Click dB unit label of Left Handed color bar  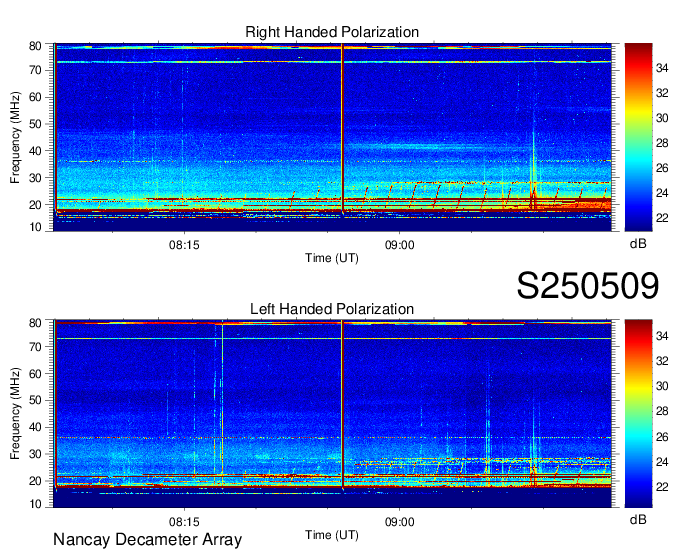coord(638,519)
